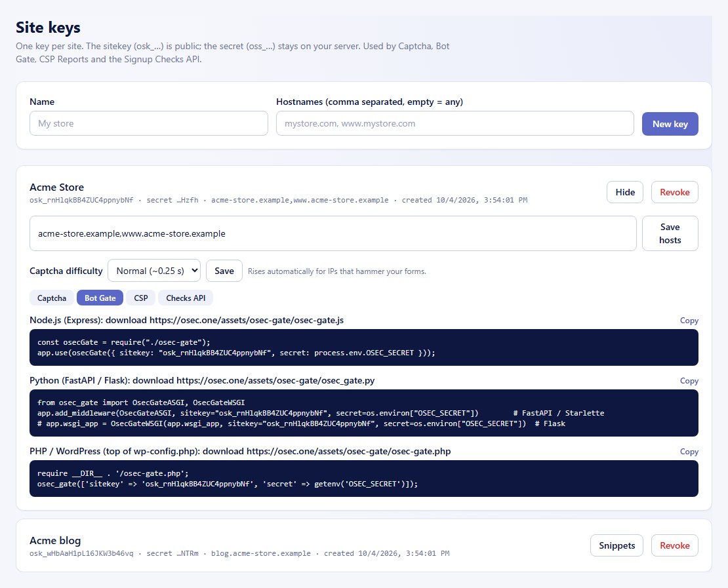
Task: Click the Acme Store key title
Action: [x=56, y=187]
